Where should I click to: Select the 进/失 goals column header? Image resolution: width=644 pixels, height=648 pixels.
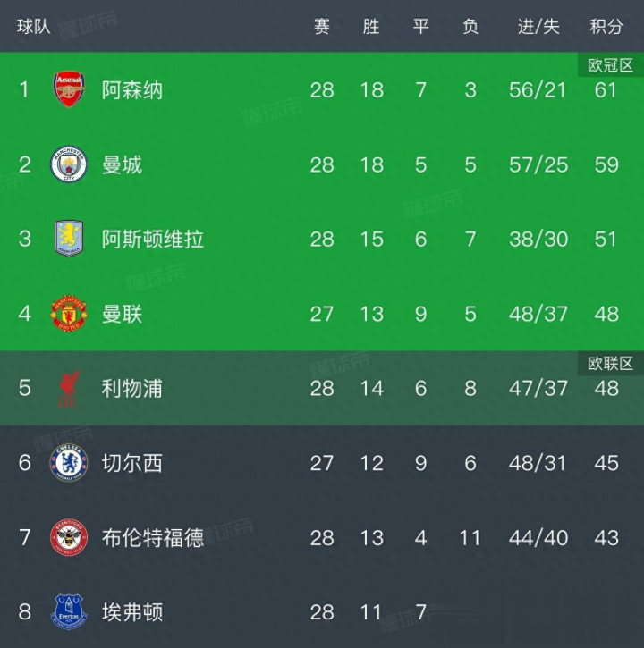[538, 27]
